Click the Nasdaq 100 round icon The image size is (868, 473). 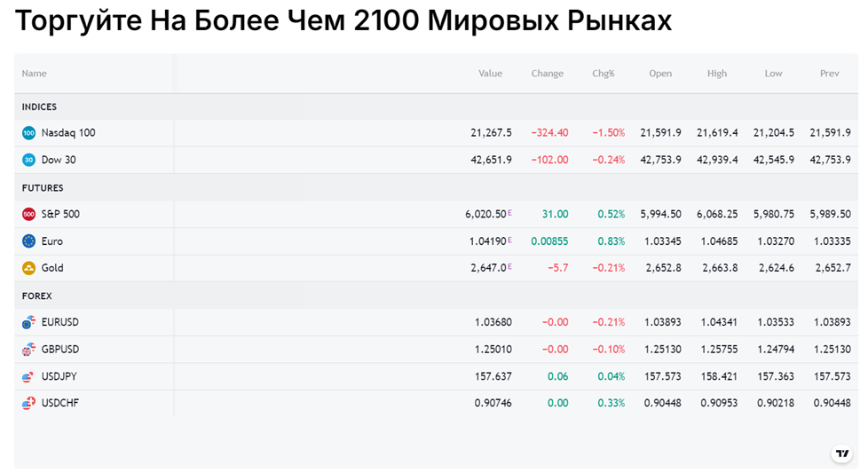tap(28, 133)
